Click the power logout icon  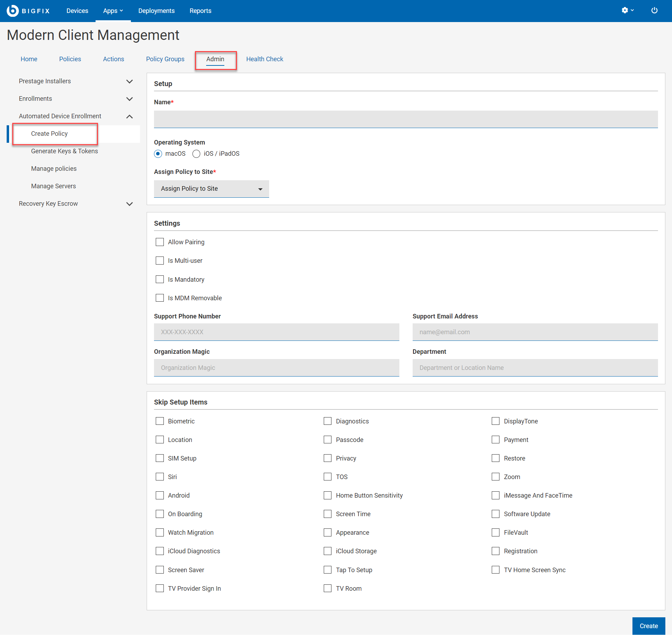[x=654, y=10]
